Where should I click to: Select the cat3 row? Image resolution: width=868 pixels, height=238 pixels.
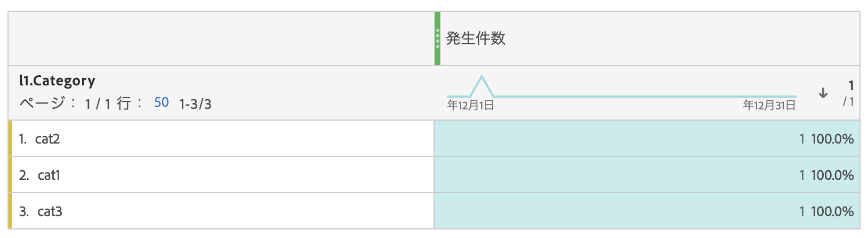tap(221, 211)
